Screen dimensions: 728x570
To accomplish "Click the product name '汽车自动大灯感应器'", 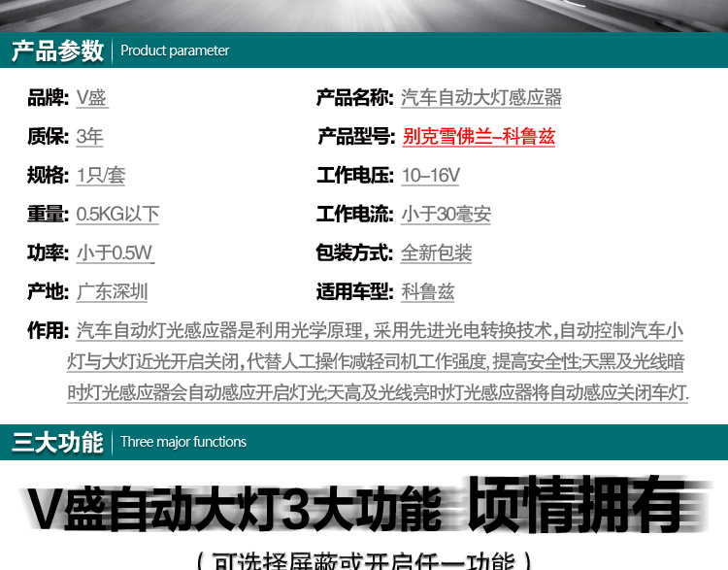I will 481,97.
